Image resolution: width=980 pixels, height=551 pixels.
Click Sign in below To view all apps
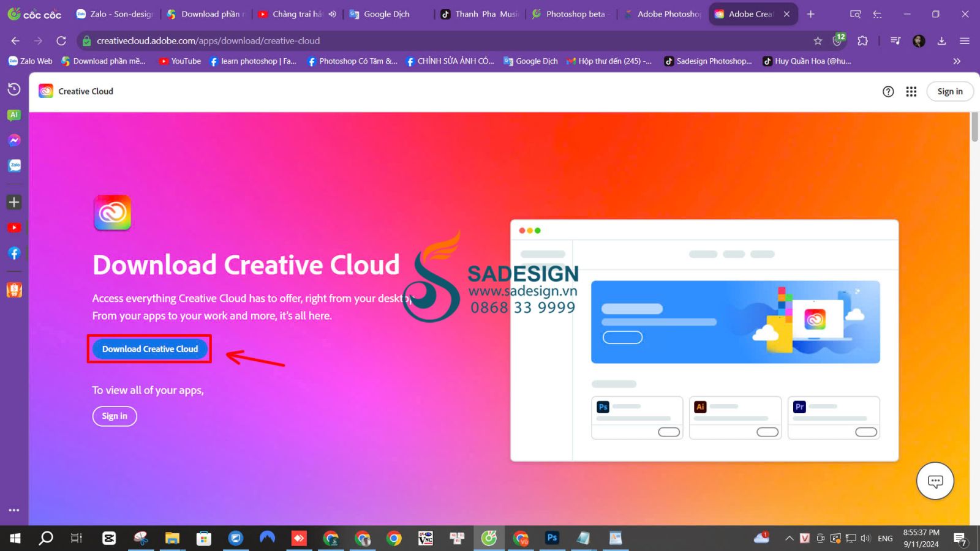pos(115,416)
